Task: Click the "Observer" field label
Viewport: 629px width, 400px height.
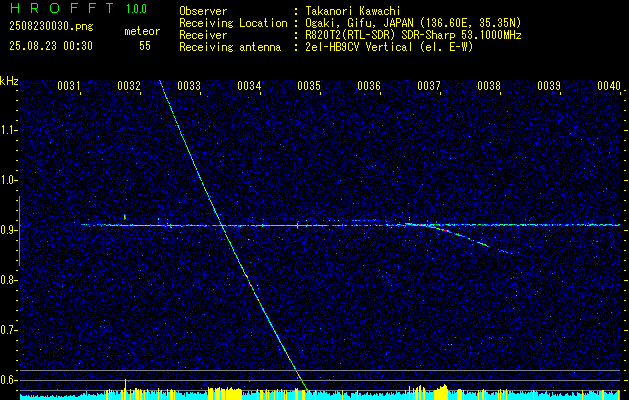Action: click(203, 11)
